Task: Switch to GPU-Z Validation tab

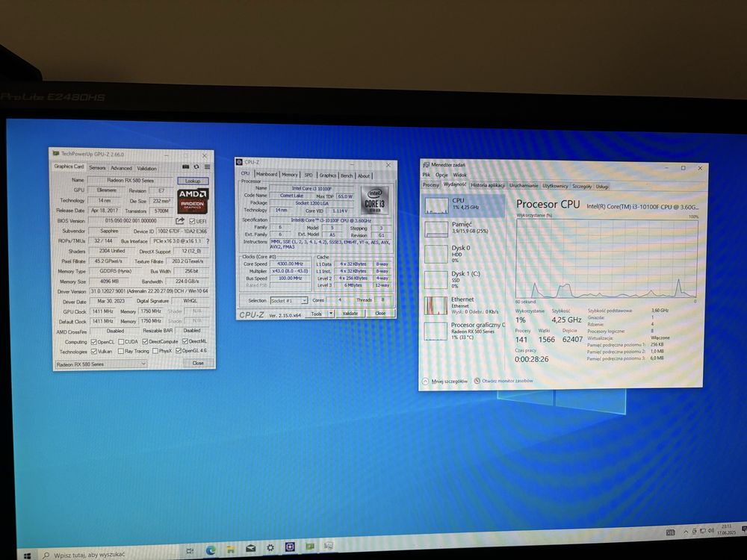Action: coord(146,168)
